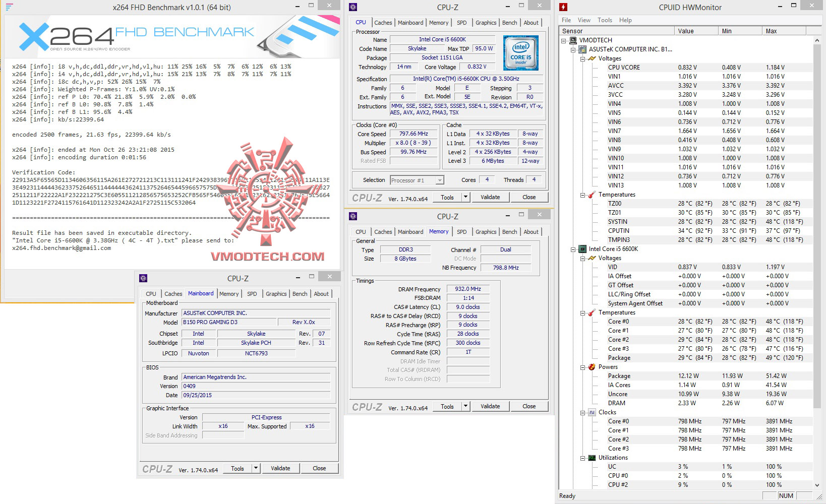Click the title bar icon of the CPU-Z Mainboard window
826x504 pixels.
click(143, 278)
